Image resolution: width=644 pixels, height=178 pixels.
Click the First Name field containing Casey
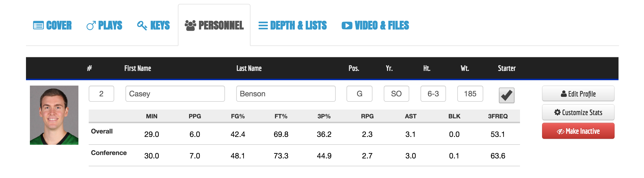pos(175,94)
